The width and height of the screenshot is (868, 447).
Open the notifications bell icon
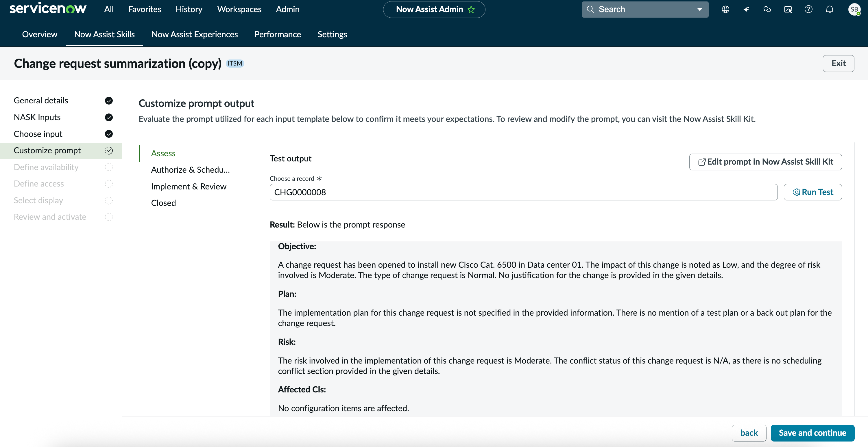[829, 10]
